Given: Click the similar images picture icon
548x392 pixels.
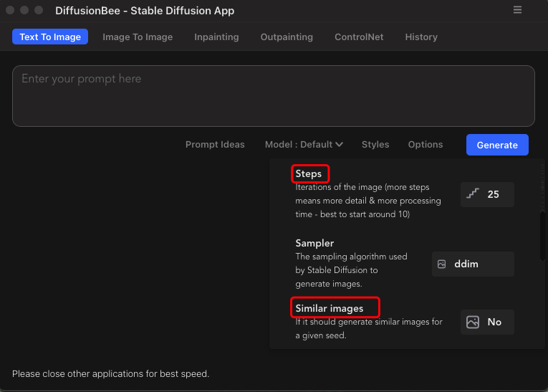Looking at the screenshot, I should pos(473,322).
